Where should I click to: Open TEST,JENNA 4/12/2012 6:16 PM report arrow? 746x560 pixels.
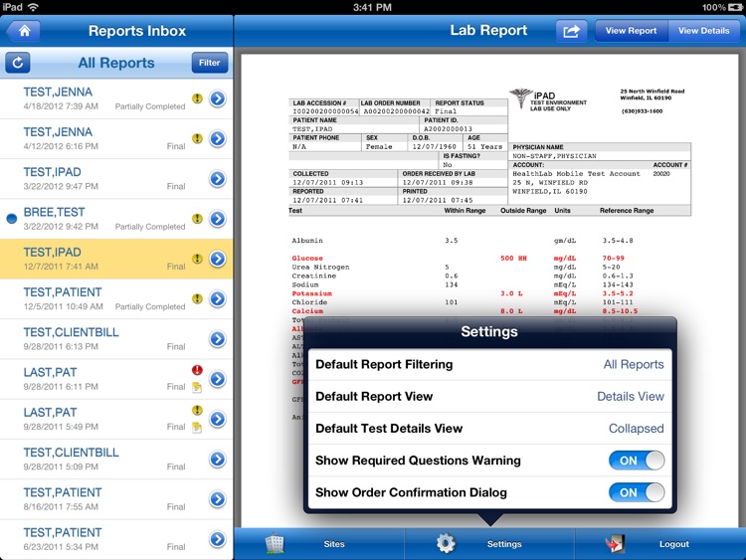(x=218, y=138)
